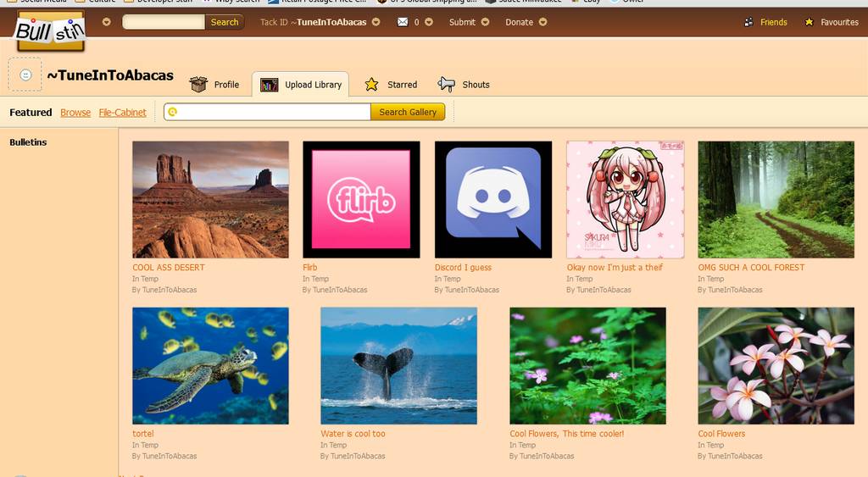Click By TuneInToAbacas under COOL ASS DESERT

pyautogui.click(x=164, y=290)
